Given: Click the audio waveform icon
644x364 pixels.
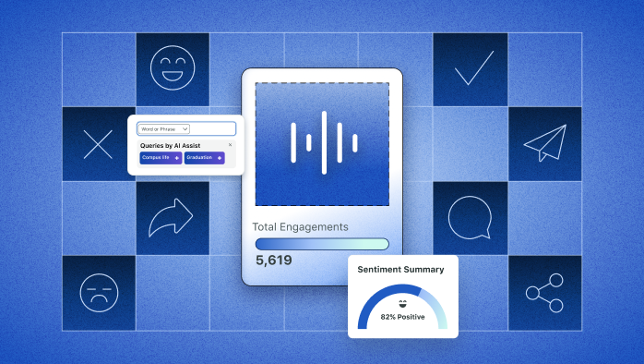Looking at the screenshot, I should [324, 142].
